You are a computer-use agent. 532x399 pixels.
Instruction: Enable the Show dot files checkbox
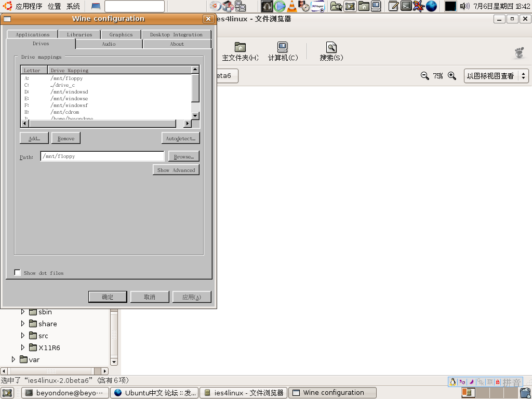point(17,272)
